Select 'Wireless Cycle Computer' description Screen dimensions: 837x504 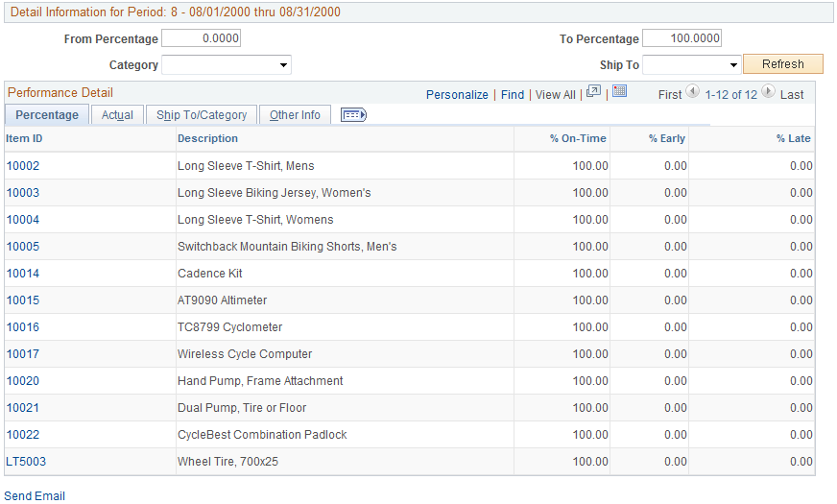(245, 354)
